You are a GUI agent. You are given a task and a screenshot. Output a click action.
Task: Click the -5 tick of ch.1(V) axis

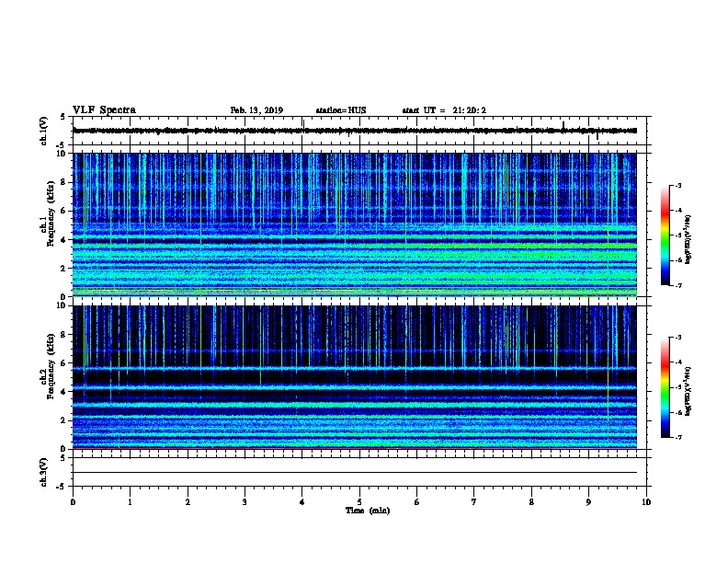(61, 145)
